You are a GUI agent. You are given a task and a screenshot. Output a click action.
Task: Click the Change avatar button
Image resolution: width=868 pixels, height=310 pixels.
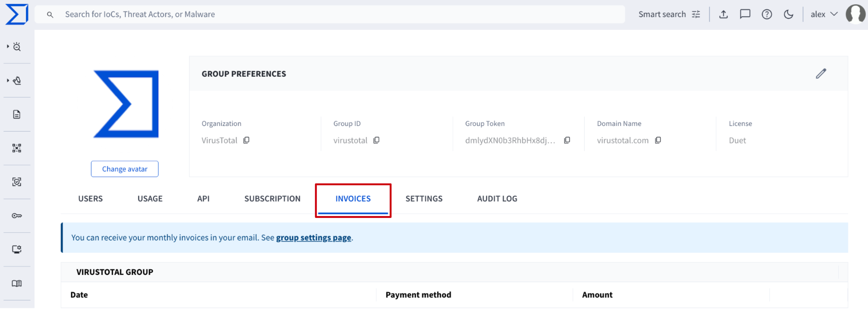pyautogui.click(x=124, y=169)
